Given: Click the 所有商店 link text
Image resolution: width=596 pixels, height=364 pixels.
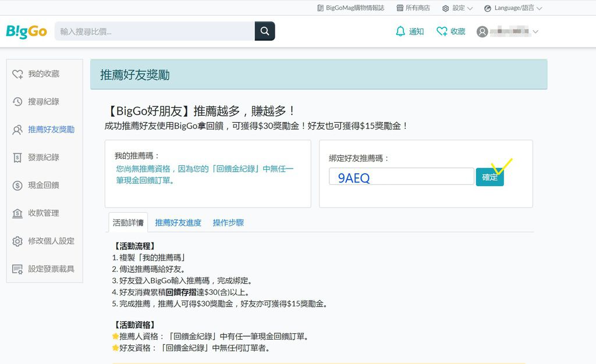Looking at the screenshot, I should [x=418, y=8].
